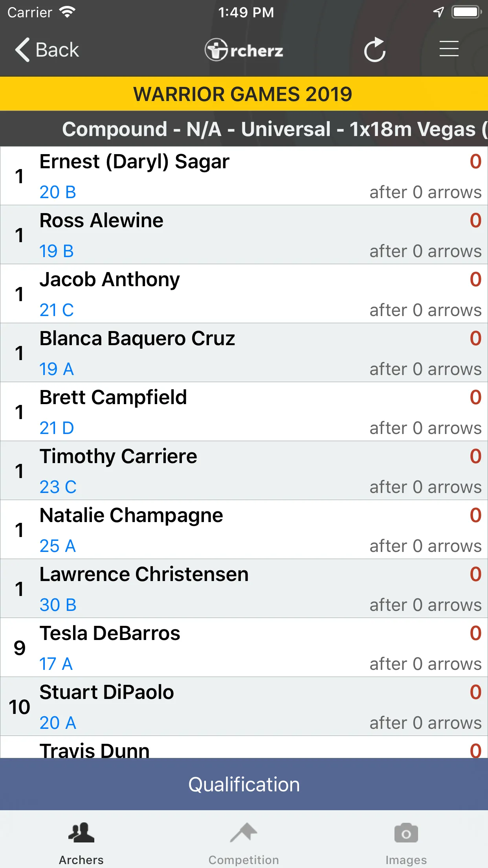Open Stuart DiPaolo's row
This screenshot has height=868, width=488.
[244, 706]
